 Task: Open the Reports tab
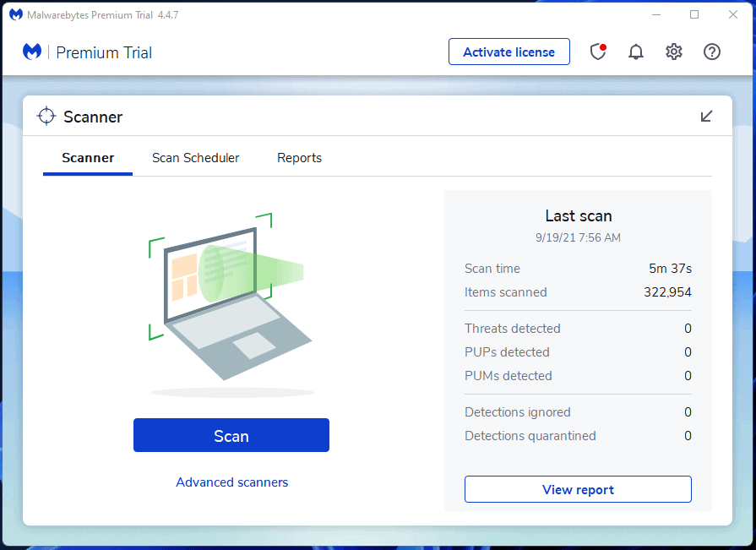click(299, 158)
